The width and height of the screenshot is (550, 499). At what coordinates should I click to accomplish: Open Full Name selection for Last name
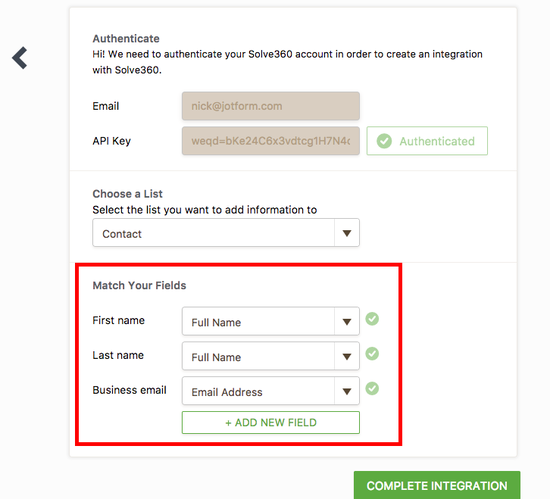[271, 356]
